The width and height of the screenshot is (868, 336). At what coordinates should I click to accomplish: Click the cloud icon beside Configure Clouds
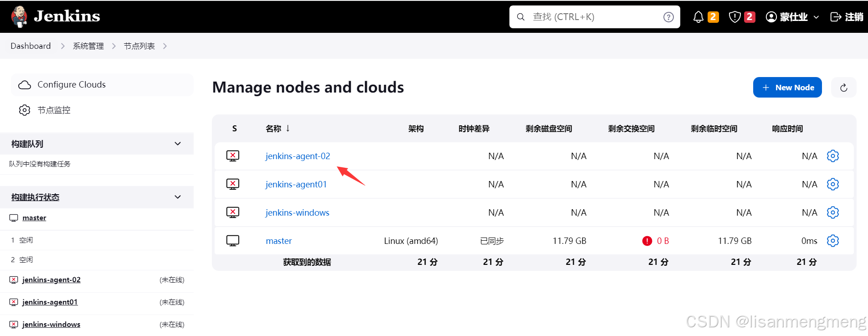point(25,85)
